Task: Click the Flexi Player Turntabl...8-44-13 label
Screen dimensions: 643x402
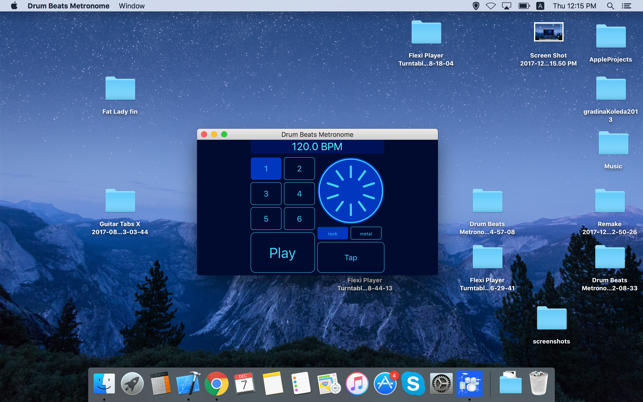Action: click(365, 284)
